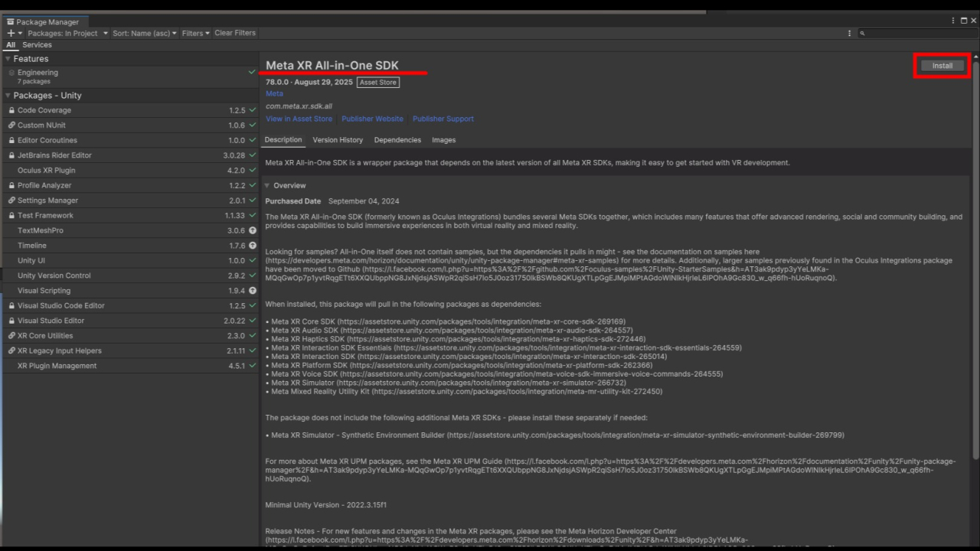Select the XR Core Utilities package
The height and width of the screenshot is (551, 980).
[x=129, y=335]
